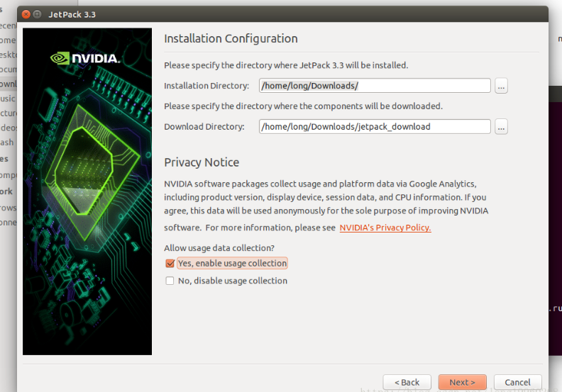Select Home in the file manager sidebar
The width and height of the screenshot is (562, 392).
pos(8,40)
